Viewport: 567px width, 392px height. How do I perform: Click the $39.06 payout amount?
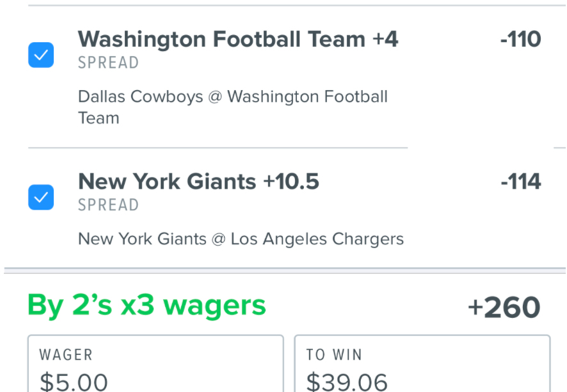click(x=347, y=382)
